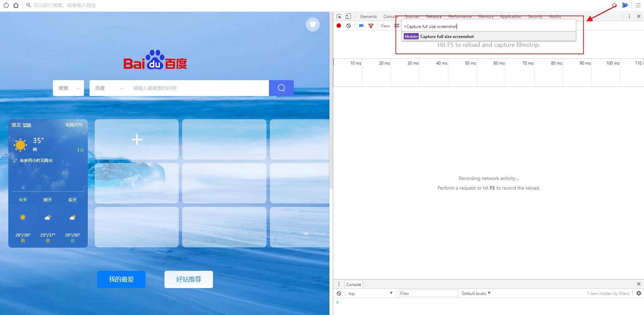Click the address bar search field
This screenshot has height=315, width=644.
311,5
